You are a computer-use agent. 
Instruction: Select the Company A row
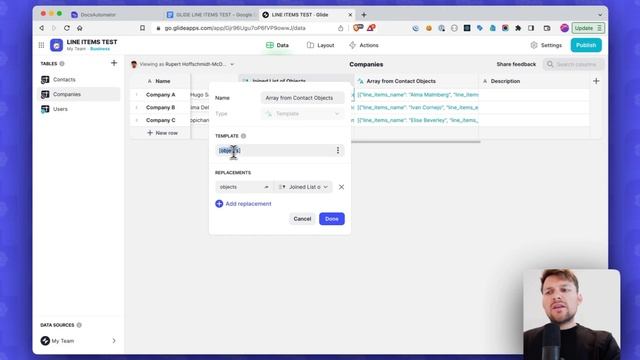pyautogui.click(x=160, y=95)
